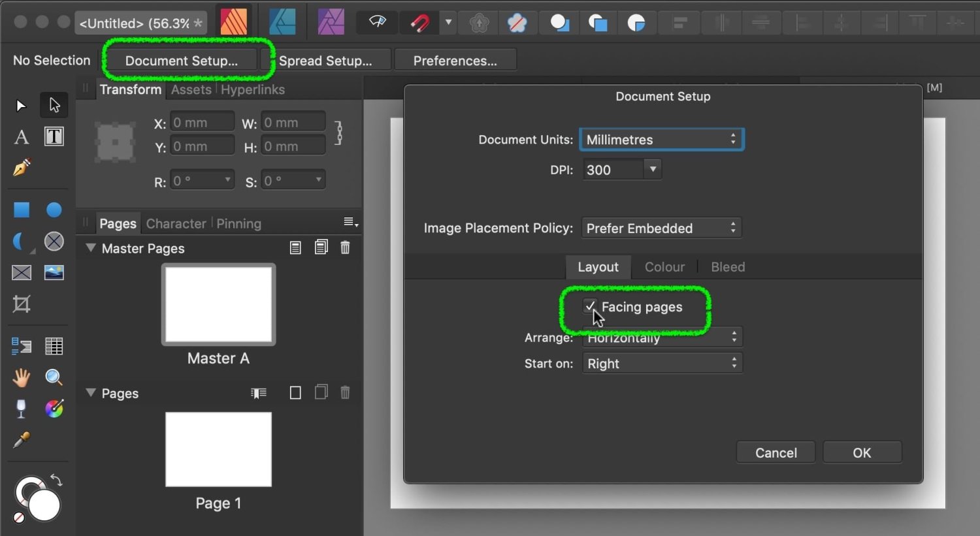The height and width of the screenshot is (536, 980).
Task: Delete master page with trash icon
Action: click(x=345, y=247)
